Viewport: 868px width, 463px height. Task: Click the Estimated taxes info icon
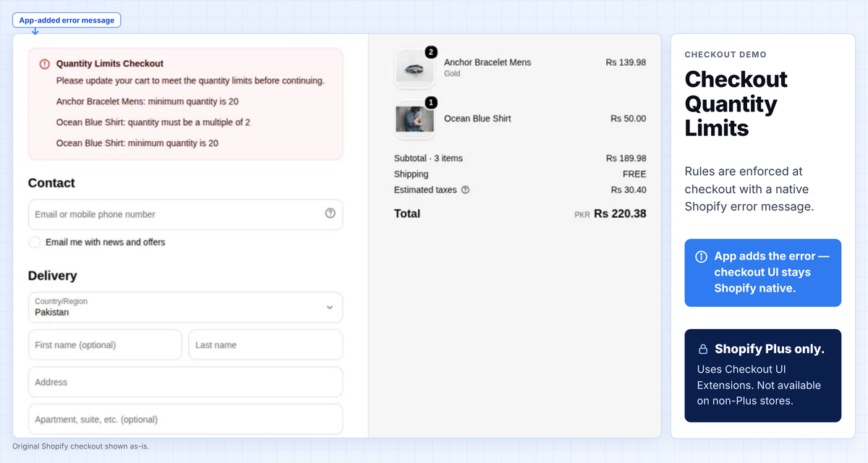tap(465, 190)
